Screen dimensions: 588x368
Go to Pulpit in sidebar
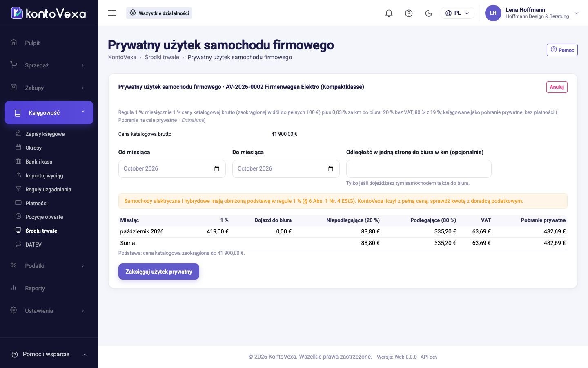pyautogui.click(x=49, y=43)
